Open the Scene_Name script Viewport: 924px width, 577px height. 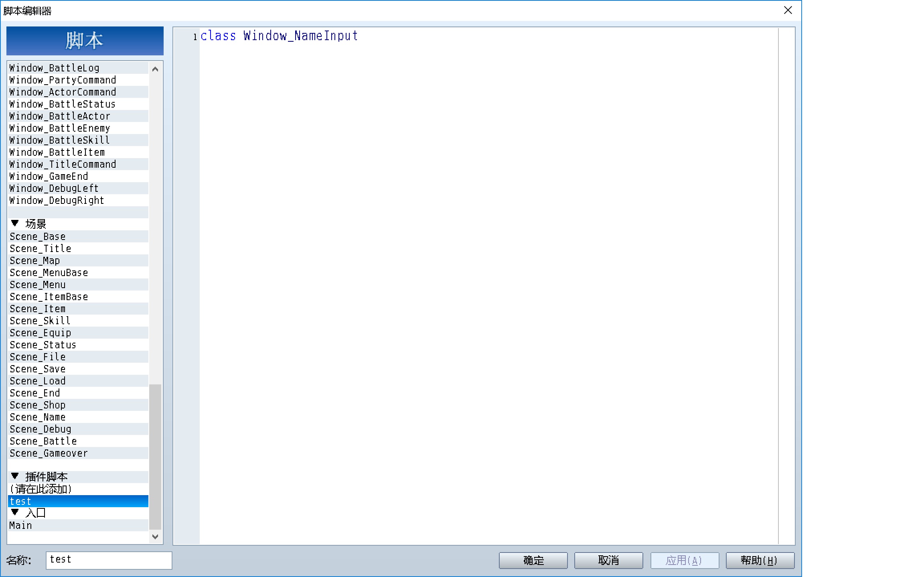pyautogui.click(x=78, y=417)
